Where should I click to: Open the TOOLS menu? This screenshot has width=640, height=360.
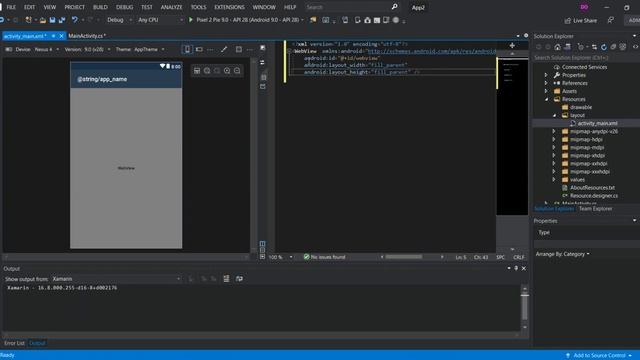pyautogui.click(x=198, y=7)
